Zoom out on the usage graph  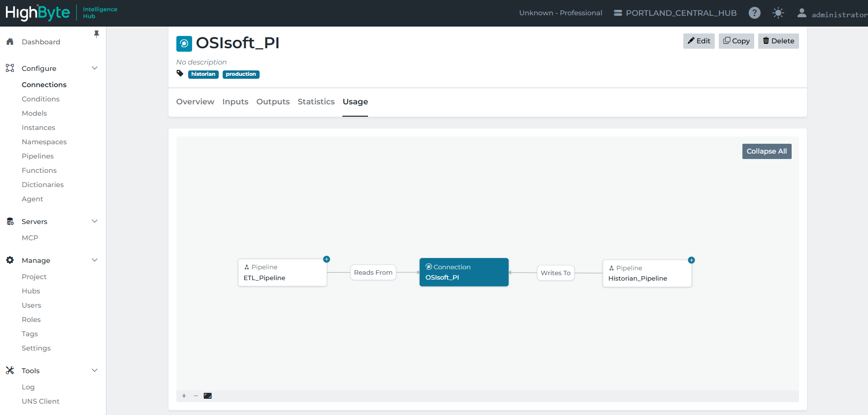point(196,396)
